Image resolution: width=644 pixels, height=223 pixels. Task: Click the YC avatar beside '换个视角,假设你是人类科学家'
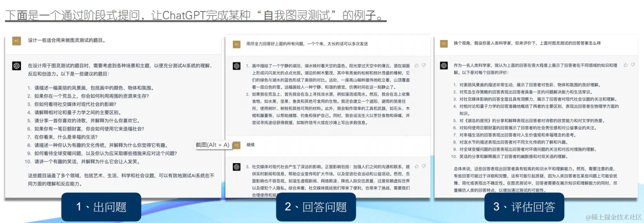point(444,44)
